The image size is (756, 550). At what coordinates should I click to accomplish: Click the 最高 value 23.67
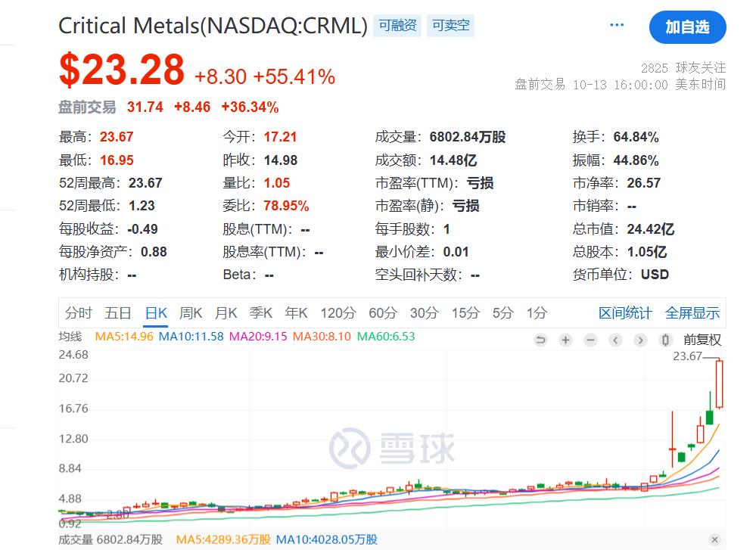pos(117,137)
